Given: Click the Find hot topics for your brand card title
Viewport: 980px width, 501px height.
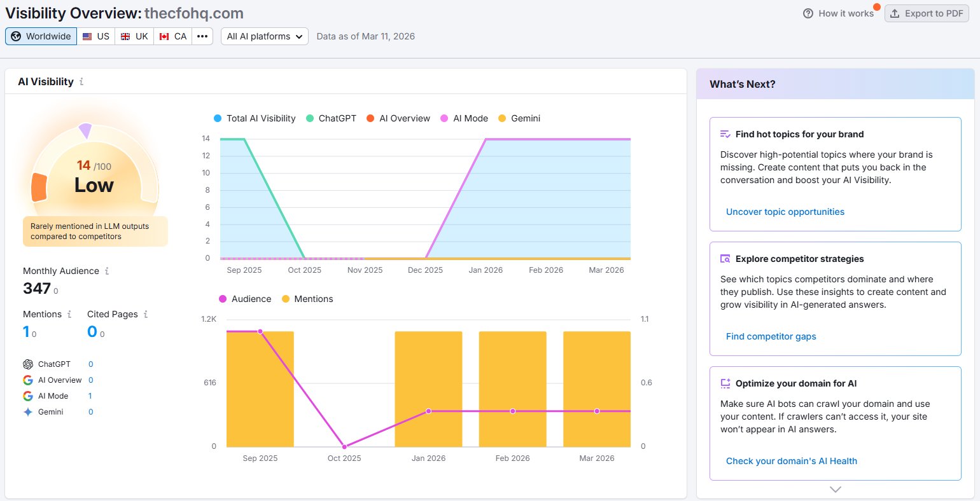Looking at the screenshot, I should [799, 134].
